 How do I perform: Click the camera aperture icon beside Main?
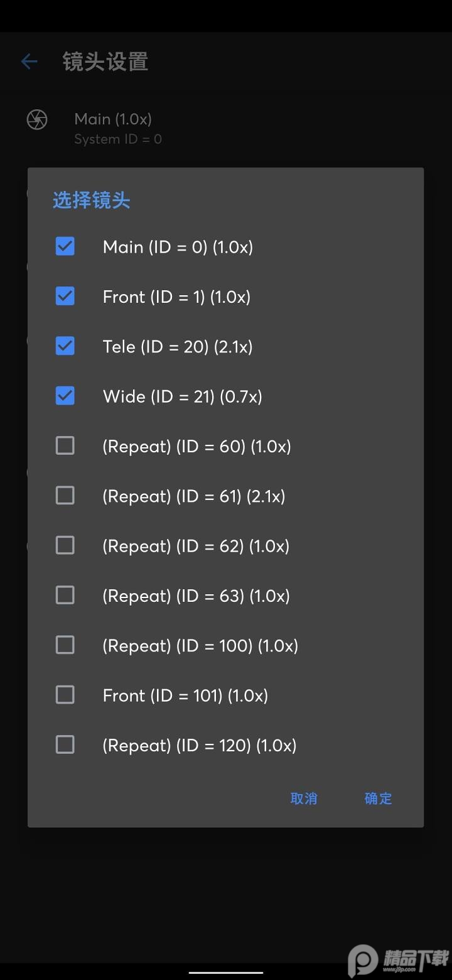pyautogui.click(x=37, y=119)
